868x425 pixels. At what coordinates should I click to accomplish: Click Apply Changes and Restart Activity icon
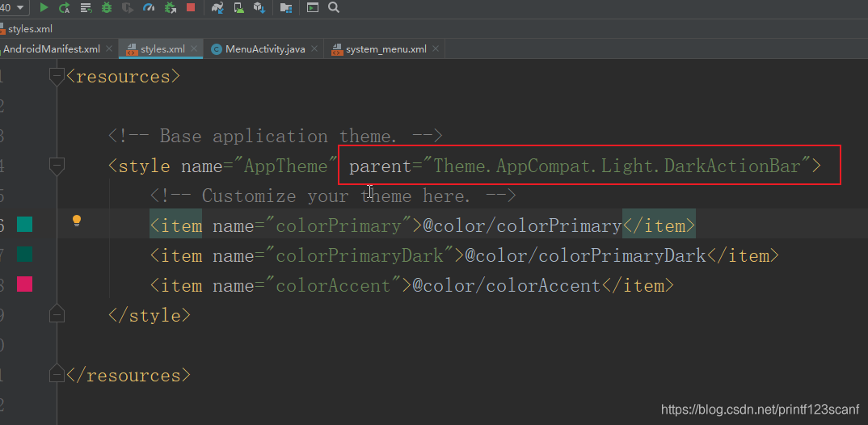tap(64, 7)
